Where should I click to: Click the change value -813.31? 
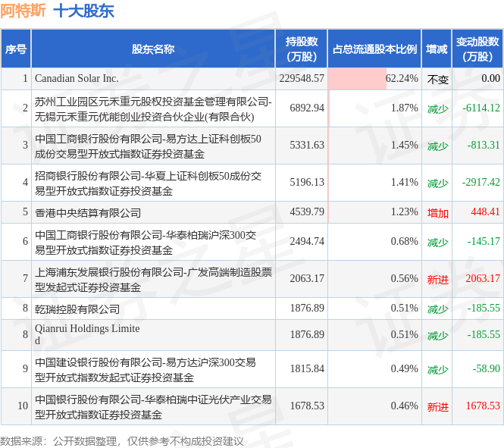[484, 146]
